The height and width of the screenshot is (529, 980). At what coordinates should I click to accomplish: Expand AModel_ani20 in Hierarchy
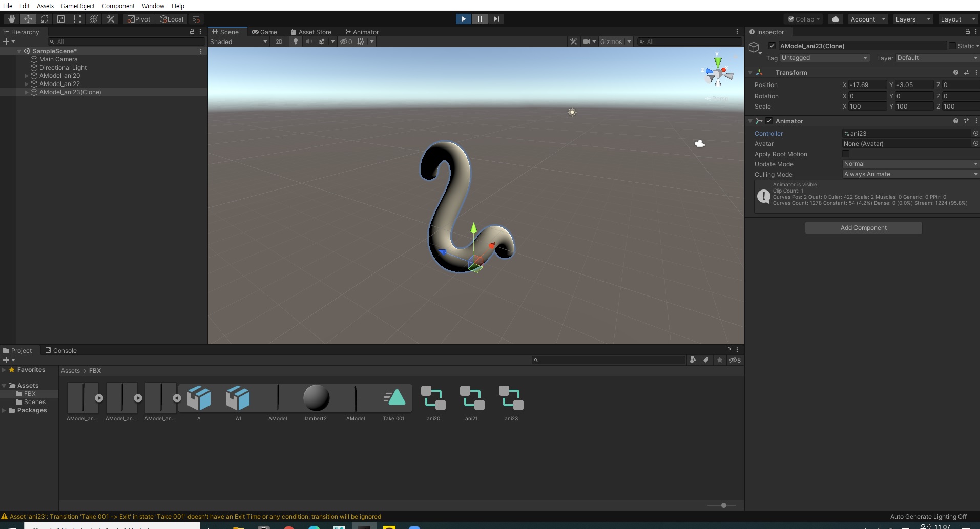pos(27,76)
